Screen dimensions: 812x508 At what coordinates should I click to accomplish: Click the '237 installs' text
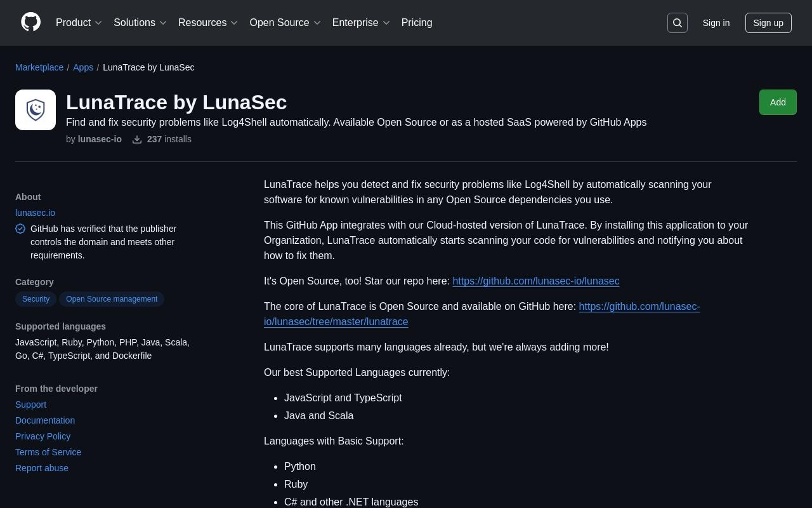[169, 139]
